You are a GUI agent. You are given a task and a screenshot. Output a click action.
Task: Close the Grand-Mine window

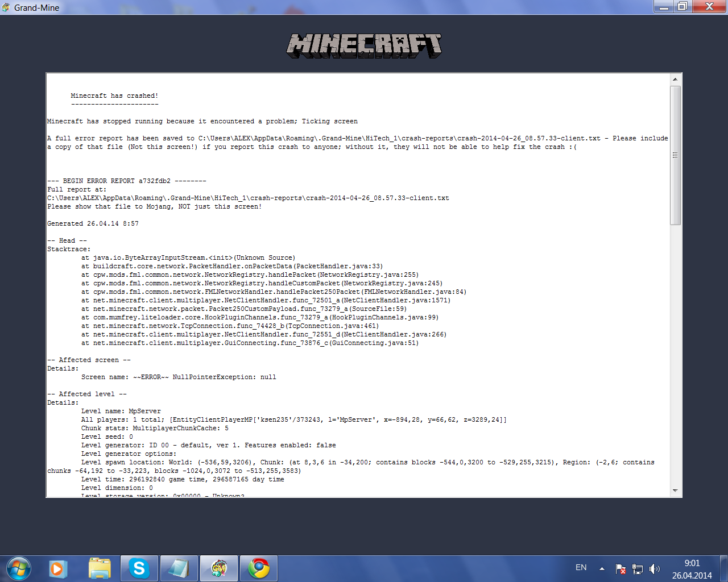tap(709, 7)
